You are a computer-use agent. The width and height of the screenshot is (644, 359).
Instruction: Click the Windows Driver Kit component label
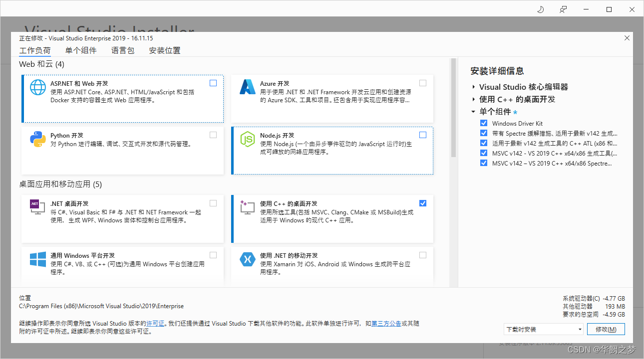(x=517, y=124)
